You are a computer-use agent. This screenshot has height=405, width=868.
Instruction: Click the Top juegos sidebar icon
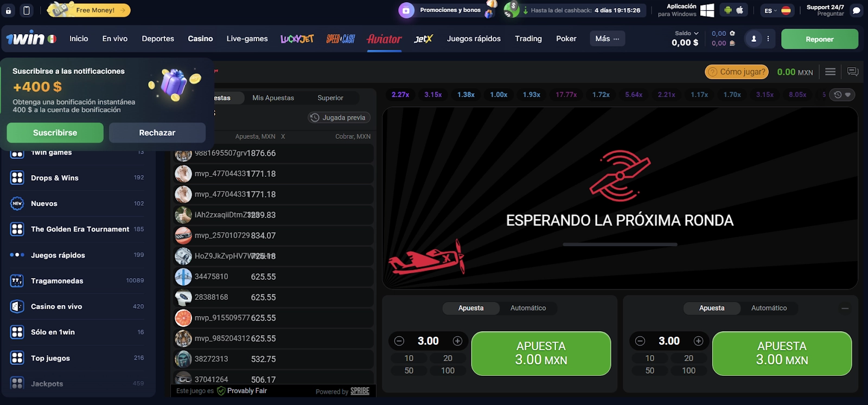[17, 358]
